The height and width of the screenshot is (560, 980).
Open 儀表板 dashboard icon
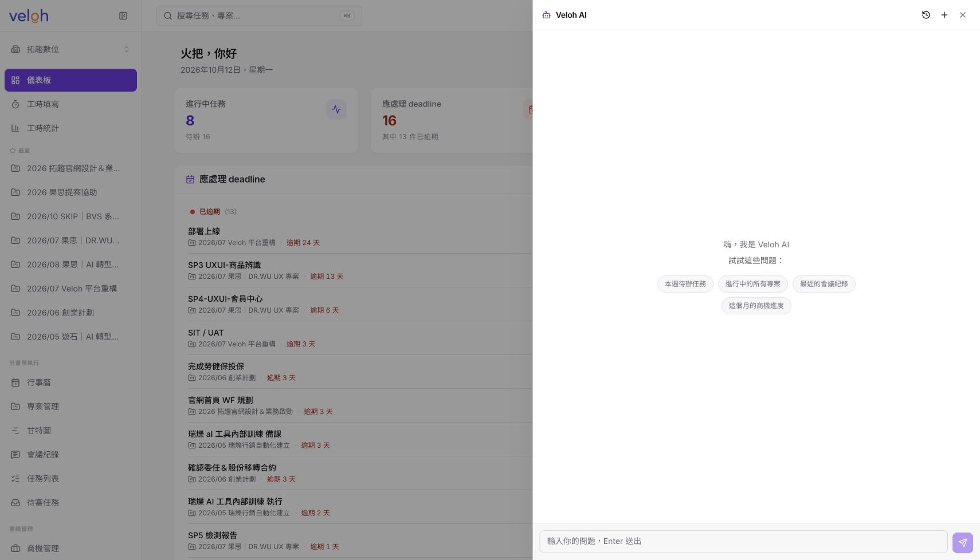coord(15,80)
